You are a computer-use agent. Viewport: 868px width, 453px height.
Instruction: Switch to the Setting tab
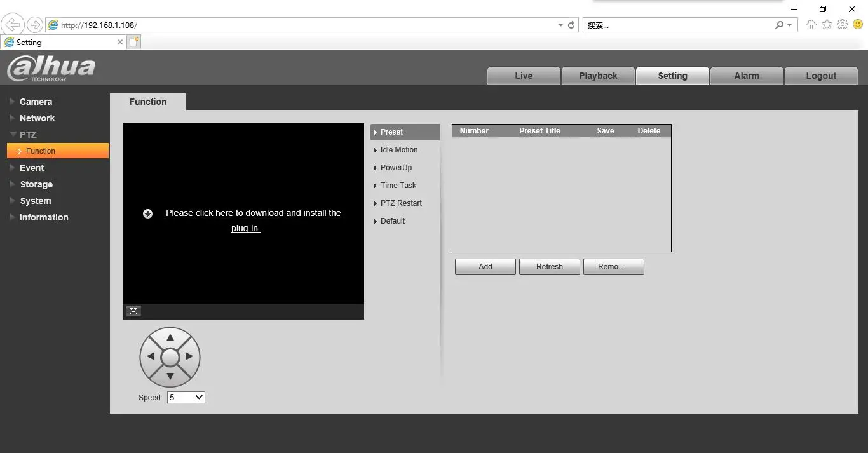click(672, 76)
